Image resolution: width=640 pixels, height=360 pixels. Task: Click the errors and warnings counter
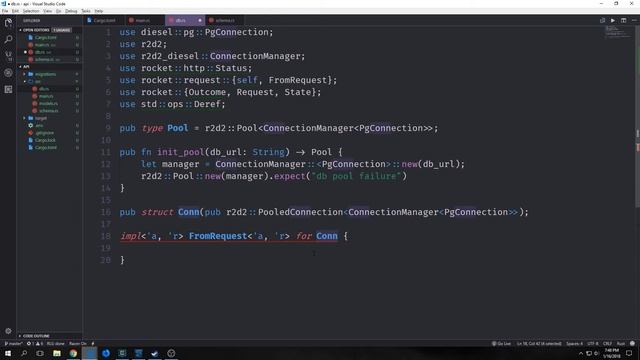click(35, 343)
